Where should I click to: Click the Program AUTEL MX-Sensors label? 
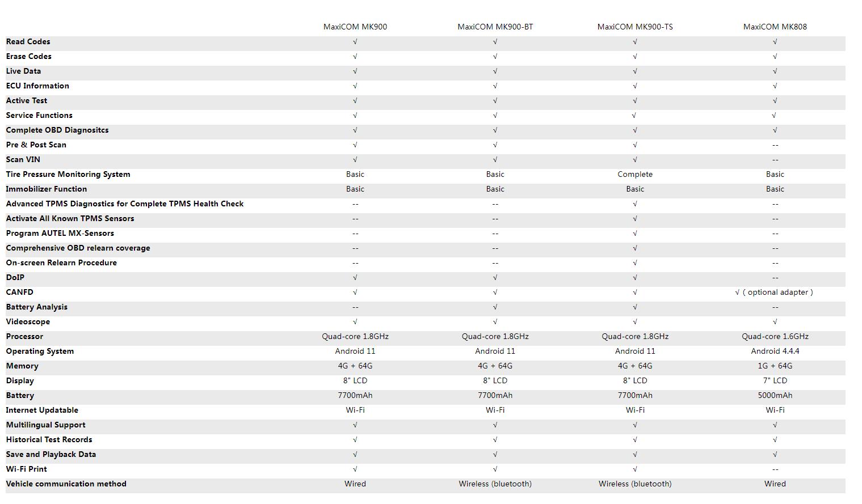[60, 233]
